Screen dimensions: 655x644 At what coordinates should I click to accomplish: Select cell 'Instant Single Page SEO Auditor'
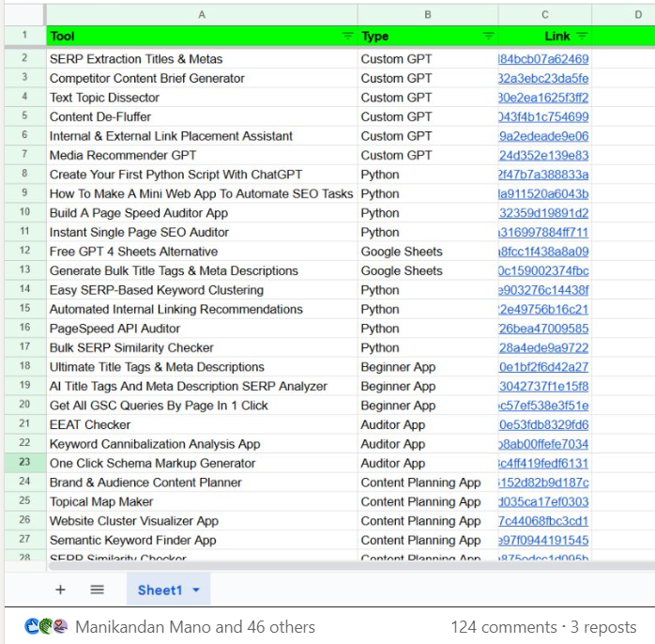202,232
